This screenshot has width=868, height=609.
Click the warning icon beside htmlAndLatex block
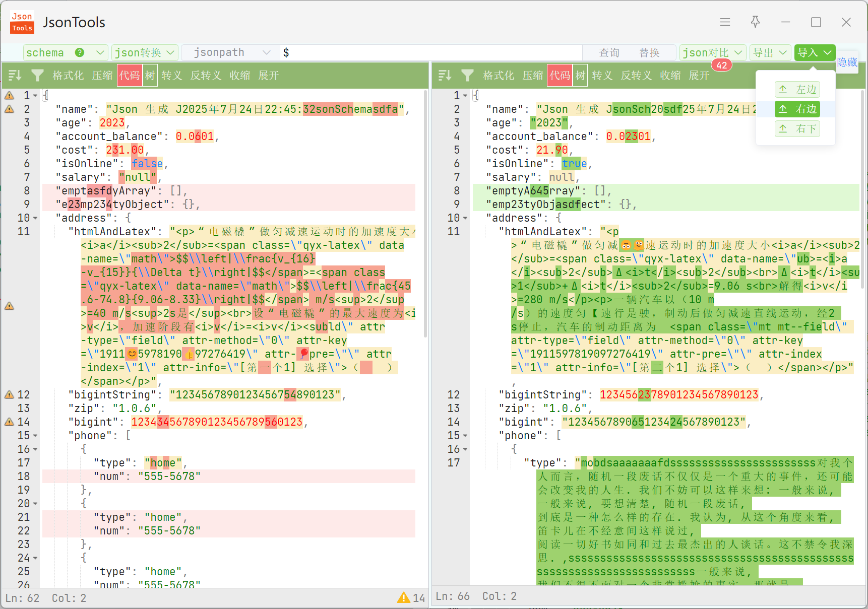click(x=9, y=306)
